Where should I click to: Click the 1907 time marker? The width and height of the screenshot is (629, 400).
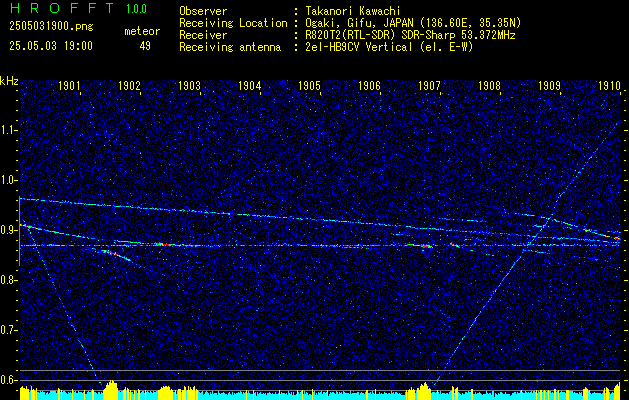pos(429,85)
